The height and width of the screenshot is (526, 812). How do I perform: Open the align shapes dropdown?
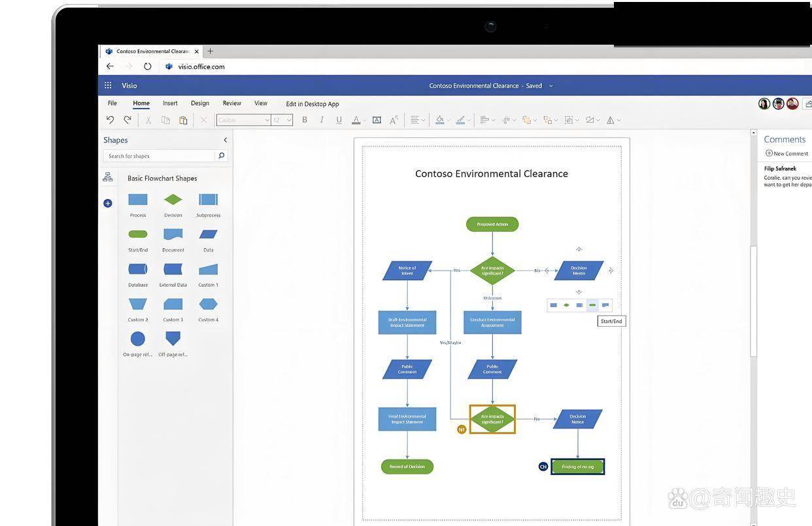point(487,120)
